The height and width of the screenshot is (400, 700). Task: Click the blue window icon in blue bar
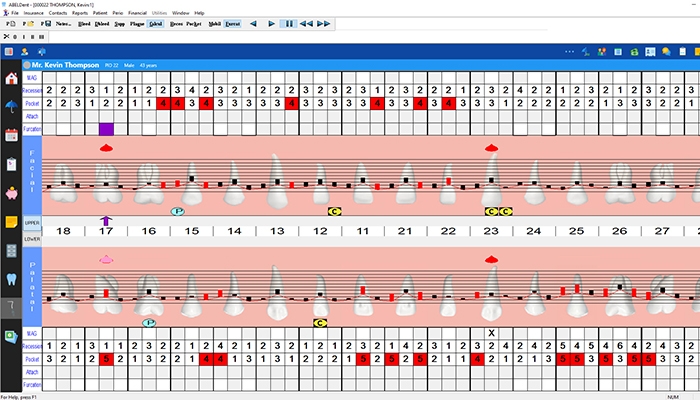(618, 52)
